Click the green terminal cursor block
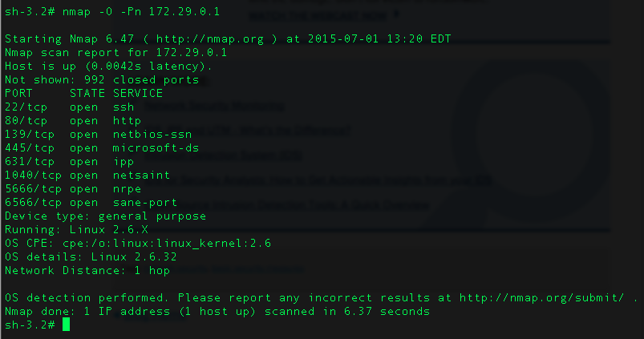644x339 pixels. 66,325
